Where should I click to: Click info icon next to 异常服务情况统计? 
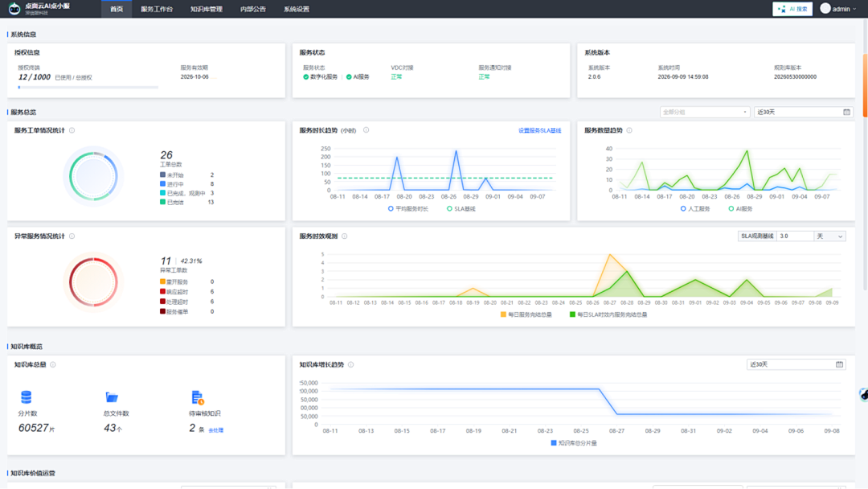tap(72, 236)
